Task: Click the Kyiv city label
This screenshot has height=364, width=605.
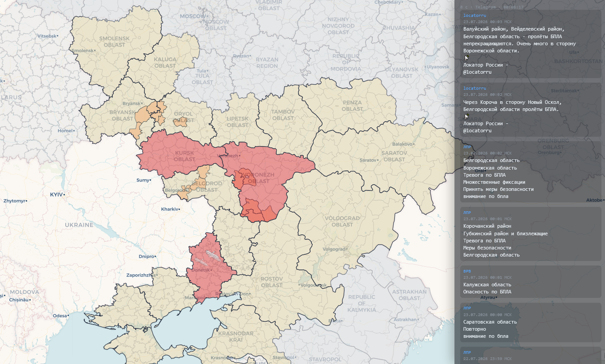Action: coord(56,194)
